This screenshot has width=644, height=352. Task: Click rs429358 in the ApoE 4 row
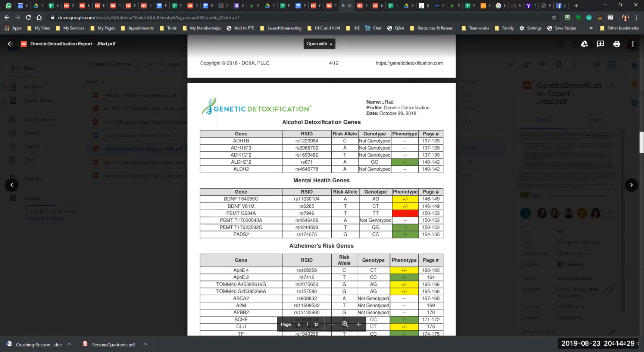pyautogui.click(x=307, y=270)
